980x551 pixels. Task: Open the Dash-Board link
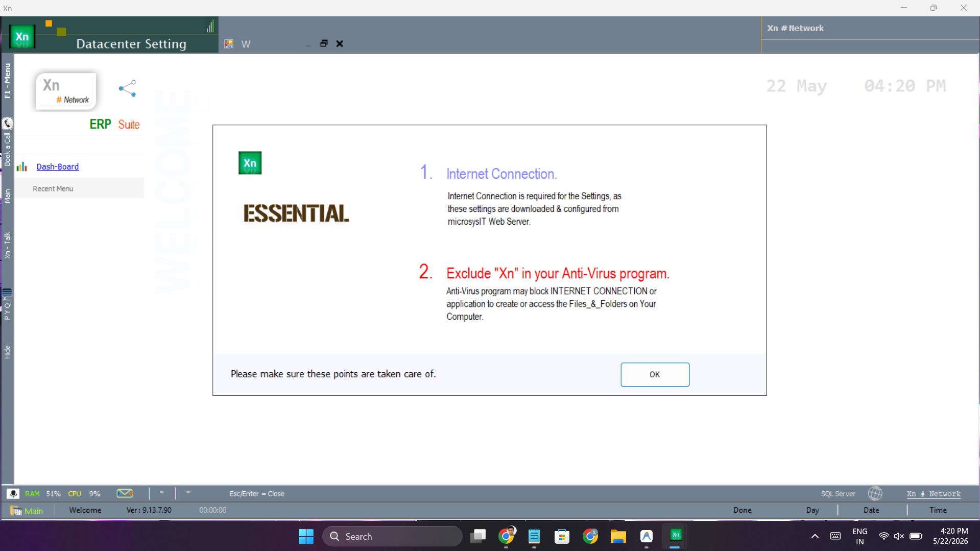coord(58,166)
